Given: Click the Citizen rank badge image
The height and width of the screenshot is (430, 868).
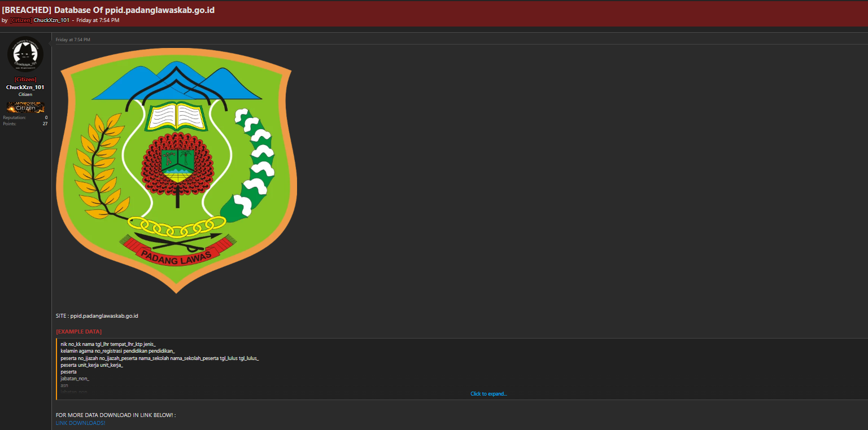Looking at the screenshot, I should [x=25, y=107].
